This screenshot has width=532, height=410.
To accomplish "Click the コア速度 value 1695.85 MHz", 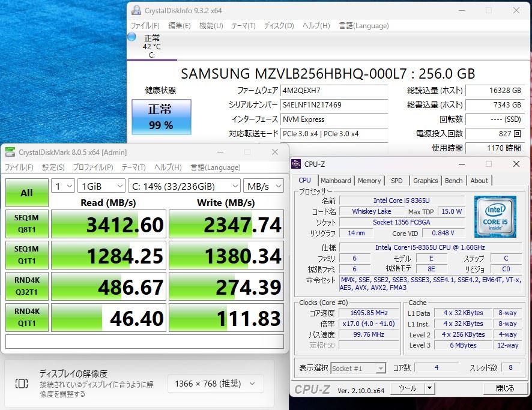I will (369, 313).
